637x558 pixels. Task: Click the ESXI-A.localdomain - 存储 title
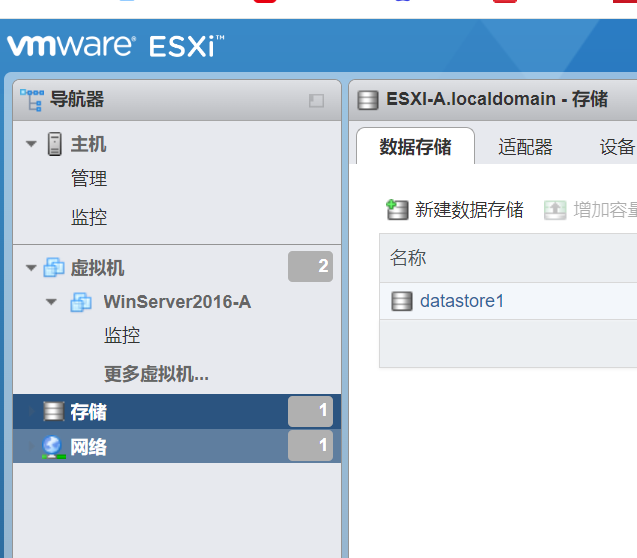tap(496, 99)
